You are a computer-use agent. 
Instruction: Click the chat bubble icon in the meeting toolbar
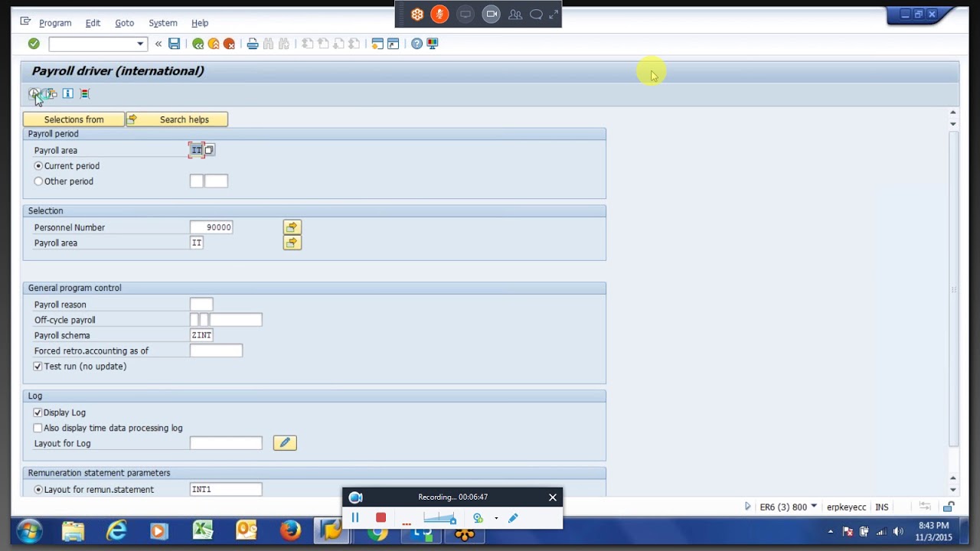pos(536,14)
